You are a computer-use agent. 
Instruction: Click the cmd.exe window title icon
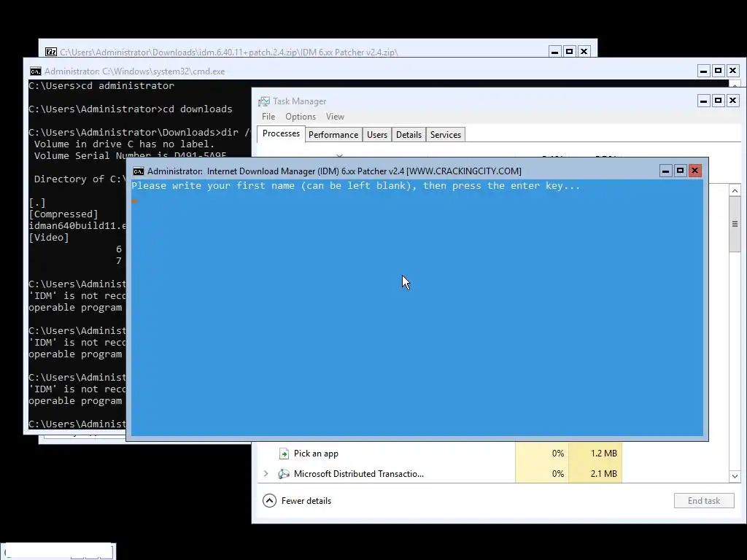[35, 71]
